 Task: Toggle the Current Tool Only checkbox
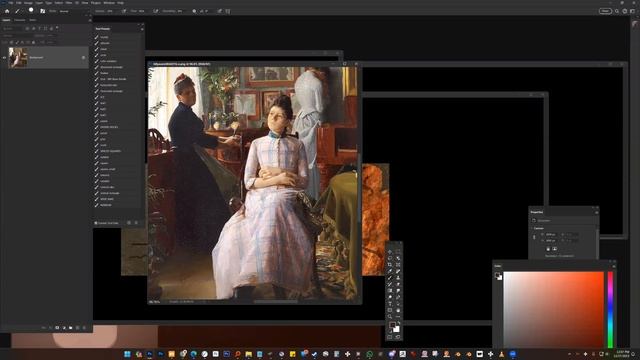[96, 223]
